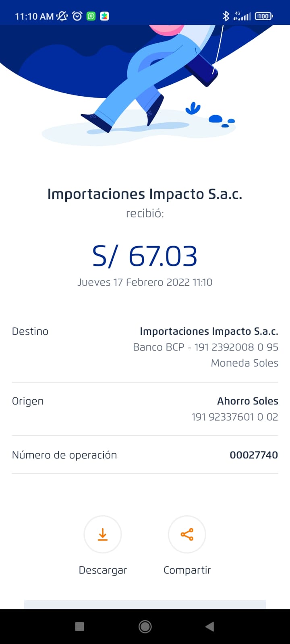Tap the S/ 67.03 amount
Image resolution: width=290 pixels, height=644 pixels.
click(145, 256)
